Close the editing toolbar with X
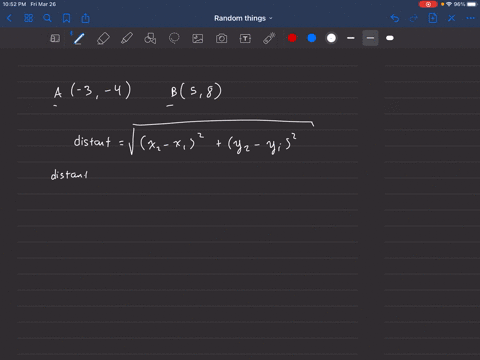Viewport: 480px width, 360px height. (451, 18)
